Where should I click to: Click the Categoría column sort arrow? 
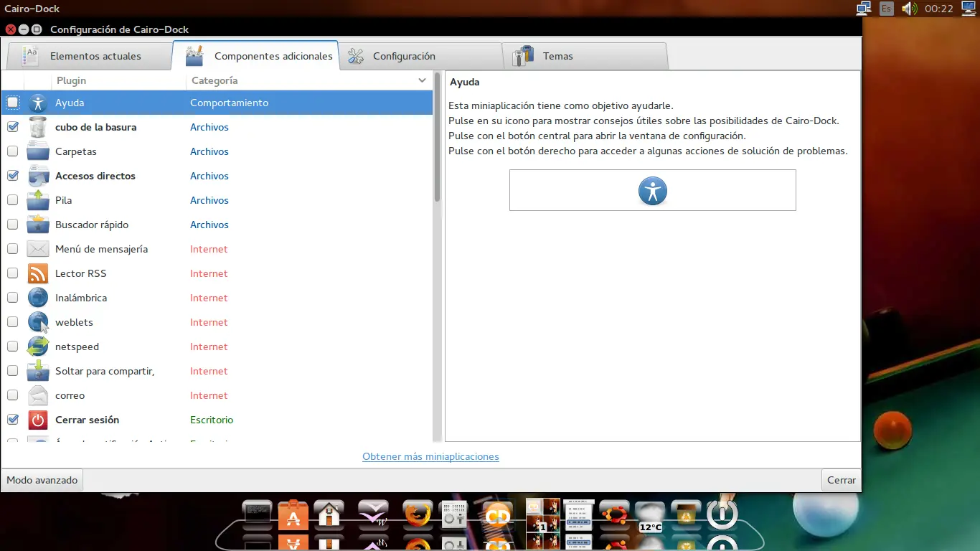coord(422,80)
